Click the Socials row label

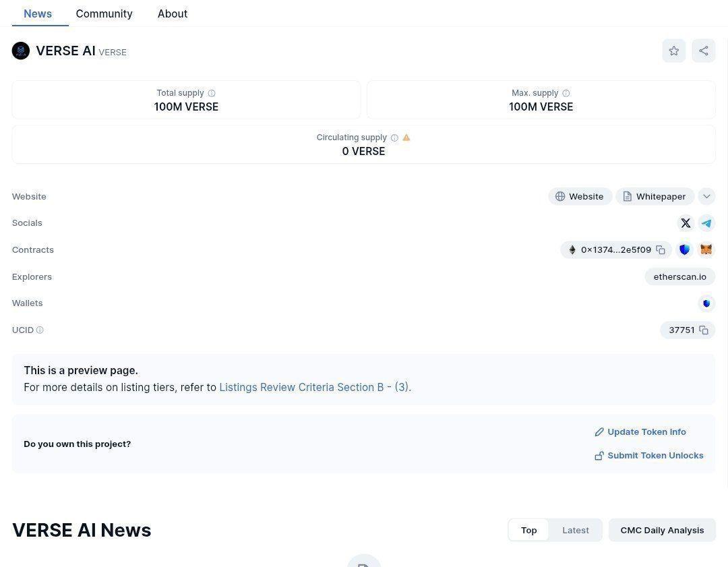point(27,223)
